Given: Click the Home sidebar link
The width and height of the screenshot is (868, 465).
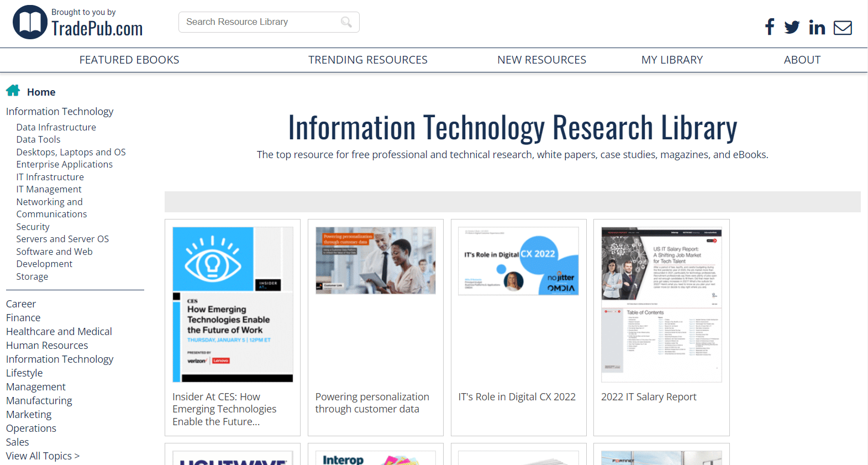Looking at the screenshot, I should (41, 92).
